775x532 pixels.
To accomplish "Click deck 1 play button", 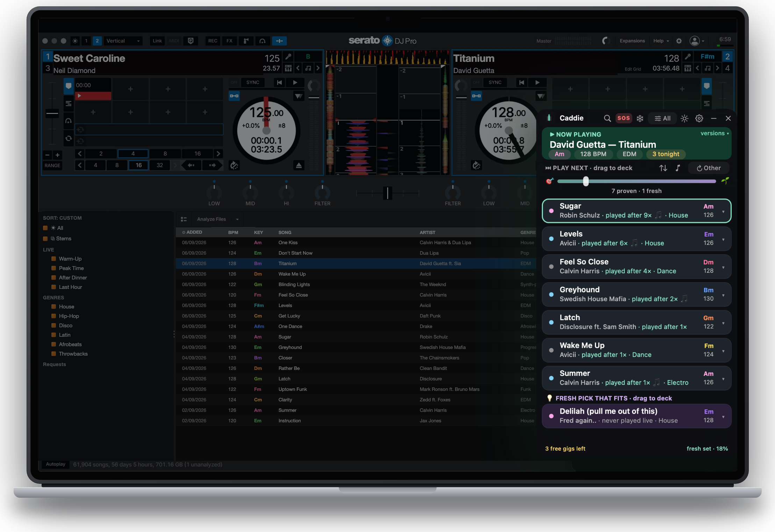I will click(295, 82).
